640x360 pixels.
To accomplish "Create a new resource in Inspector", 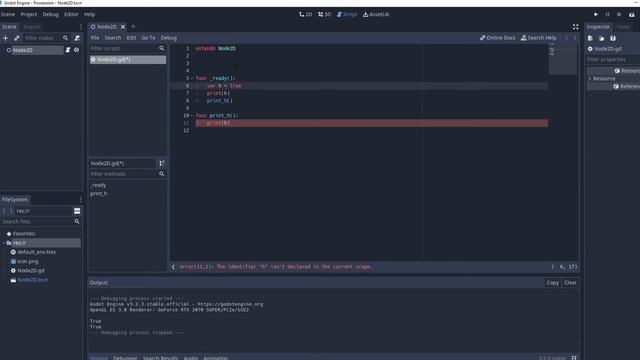I will coord(590,38).
